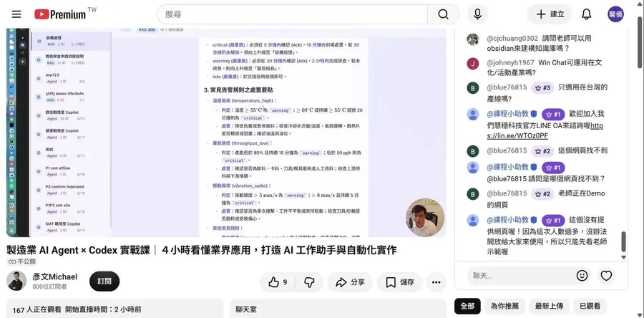Select P1P3 smt e2e sidebar item

coord(71,208)
